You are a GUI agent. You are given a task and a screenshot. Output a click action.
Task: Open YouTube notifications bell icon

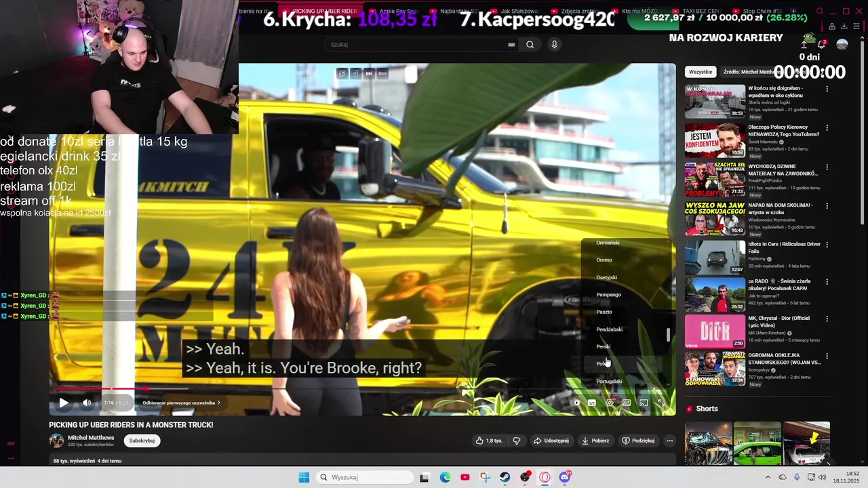coord(822,44)
